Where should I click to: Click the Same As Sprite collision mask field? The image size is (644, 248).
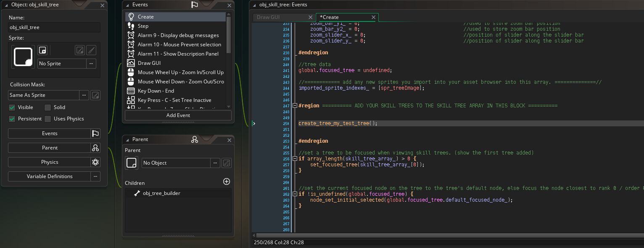44,95
